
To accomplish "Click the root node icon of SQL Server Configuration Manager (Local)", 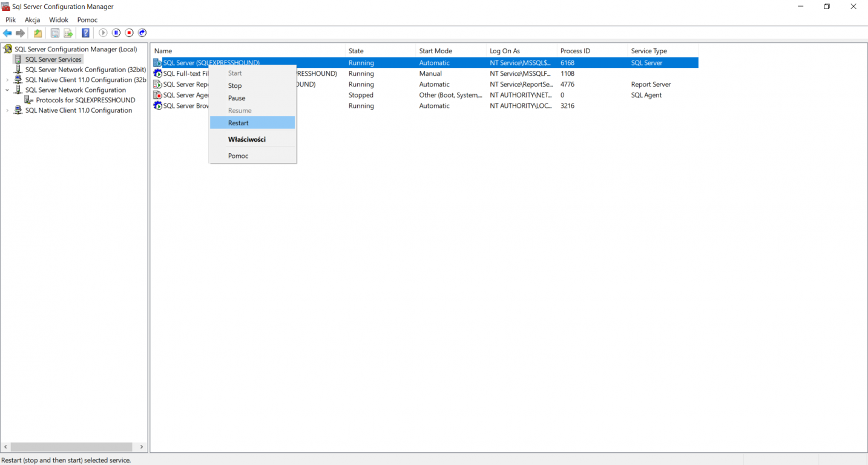I will click(x=8, y=49).
